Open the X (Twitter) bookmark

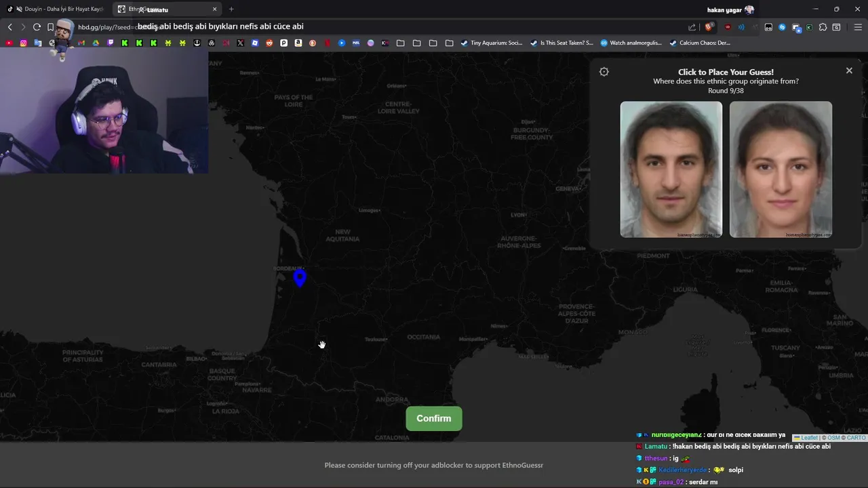[241, 43]
